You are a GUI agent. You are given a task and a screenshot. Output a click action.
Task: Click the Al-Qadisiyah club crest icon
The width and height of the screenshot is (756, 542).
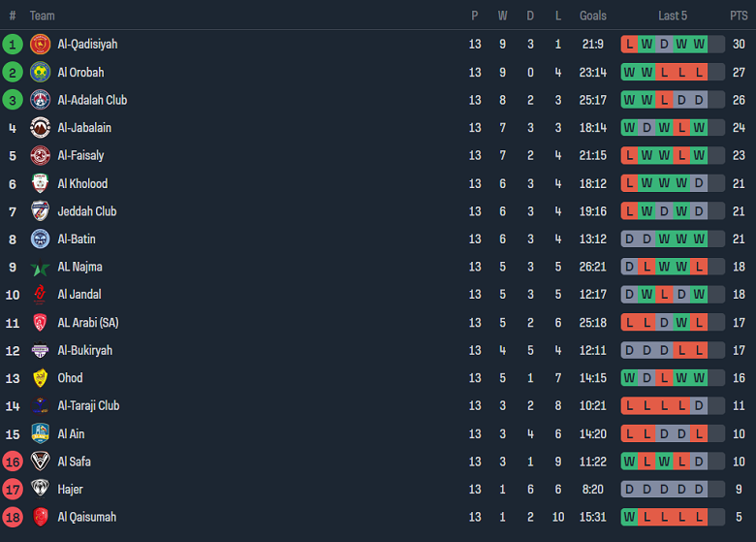click(x=40, y=45)
